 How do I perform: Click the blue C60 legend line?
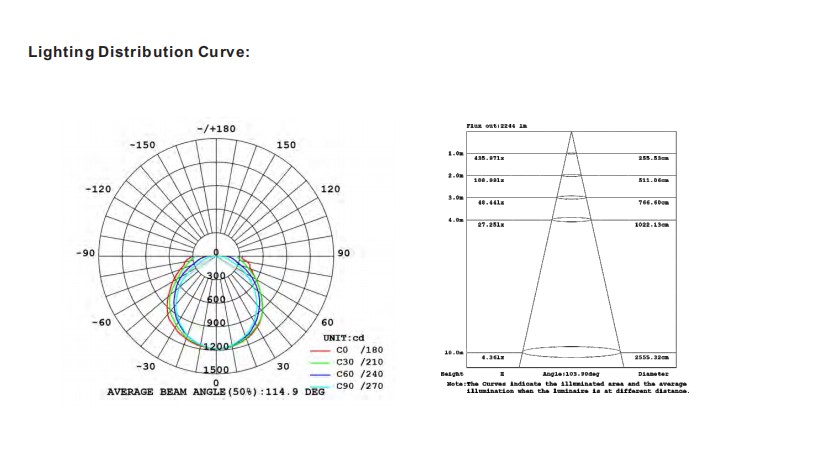coord(320,375)
